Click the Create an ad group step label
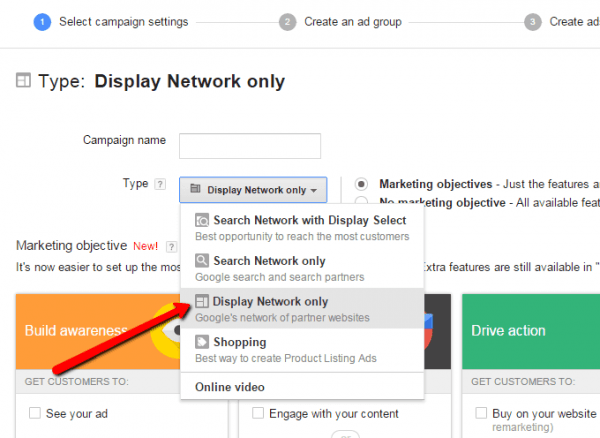 pyautogui.click(x=353, y=22)
